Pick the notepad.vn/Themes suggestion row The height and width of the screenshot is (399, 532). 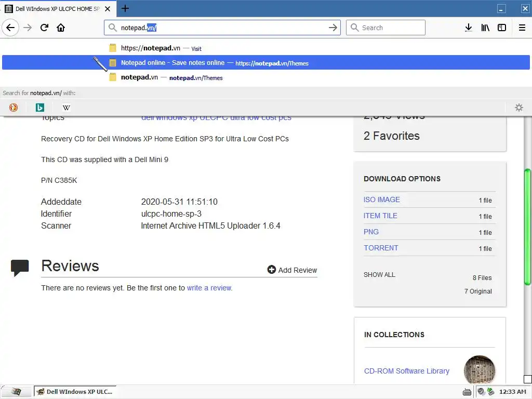tap(265, 78)
